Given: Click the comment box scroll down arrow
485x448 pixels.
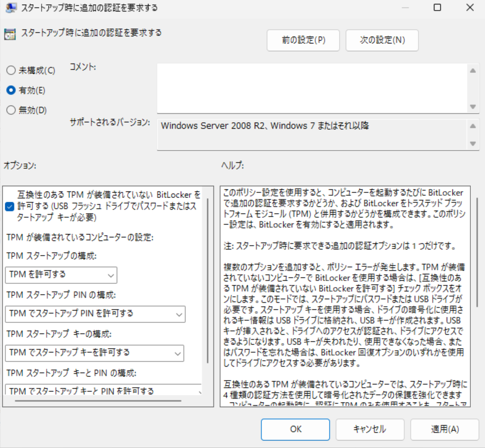Looking at the screenshot, I should point(472,107).
